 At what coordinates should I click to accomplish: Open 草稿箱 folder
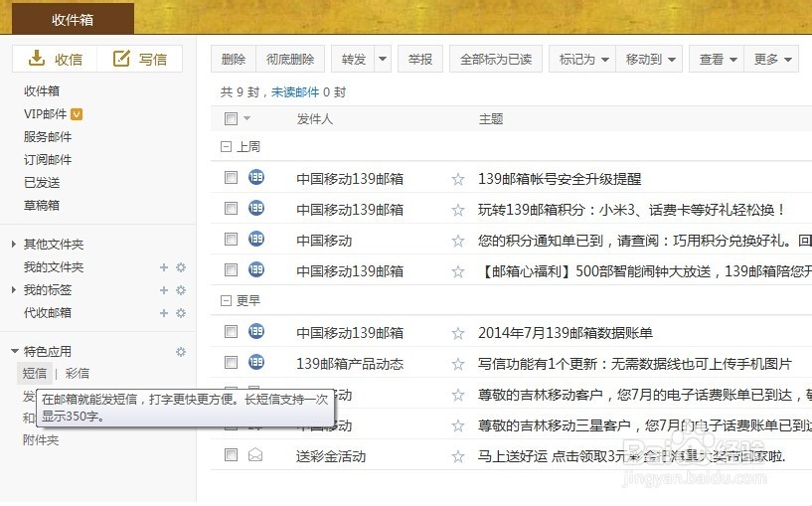pos(42,205)
